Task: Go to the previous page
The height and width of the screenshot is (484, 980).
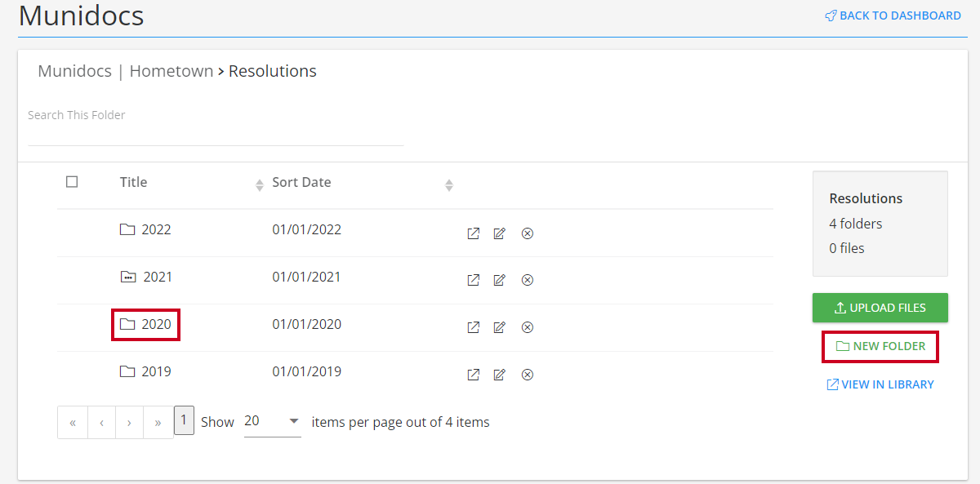Action: [101, 423]
